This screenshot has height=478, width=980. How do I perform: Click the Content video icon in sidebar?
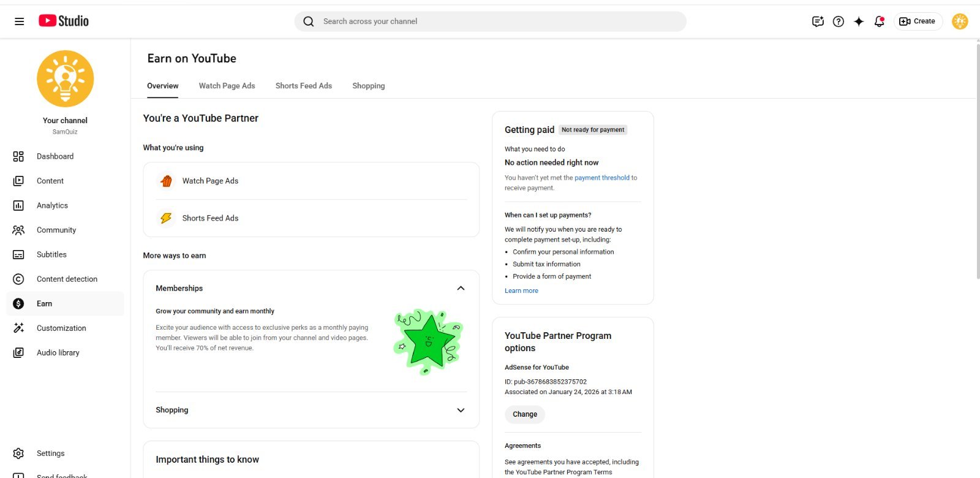18,181
